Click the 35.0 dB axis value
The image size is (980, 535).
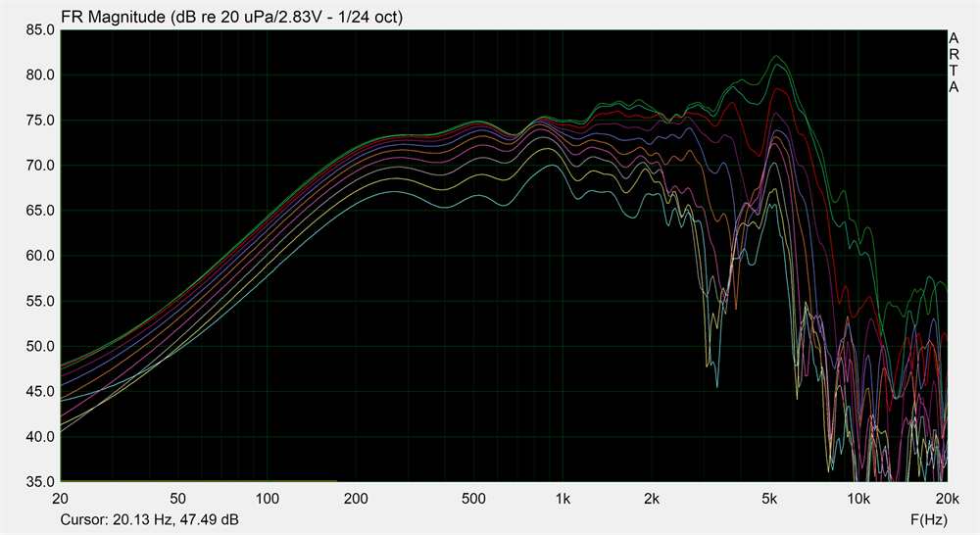point(40,482)
